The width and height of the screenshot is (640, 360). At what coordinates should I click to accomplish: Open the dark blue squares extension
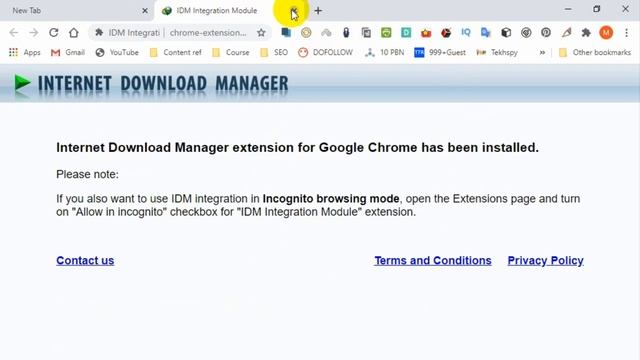pyautogui.click(x=286, y=32)
